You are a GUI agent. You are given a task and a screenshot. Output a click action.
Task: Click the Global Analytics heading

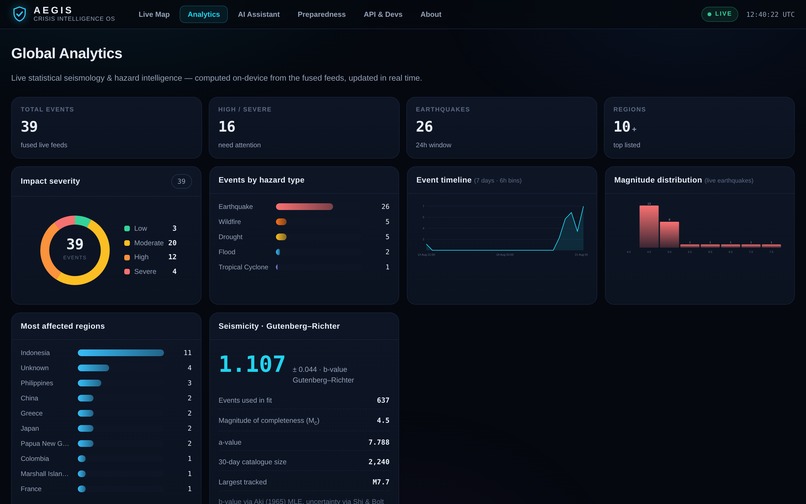pyautogui.click(x=67, y=53)
